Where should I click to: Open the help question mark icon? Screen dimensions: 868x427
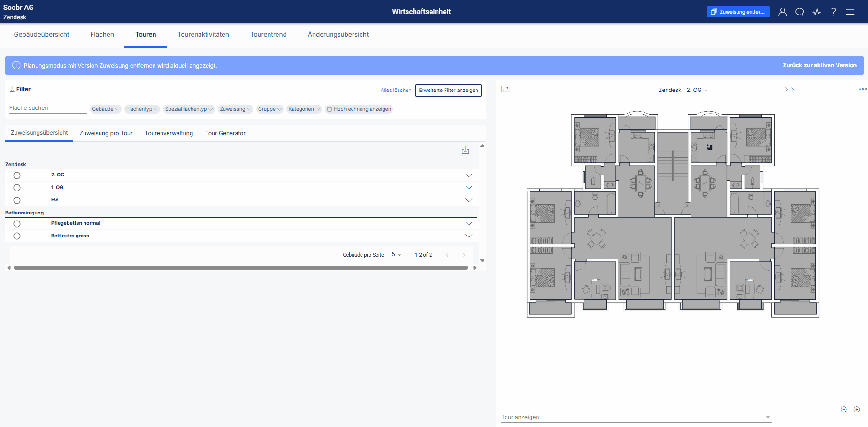833,12
